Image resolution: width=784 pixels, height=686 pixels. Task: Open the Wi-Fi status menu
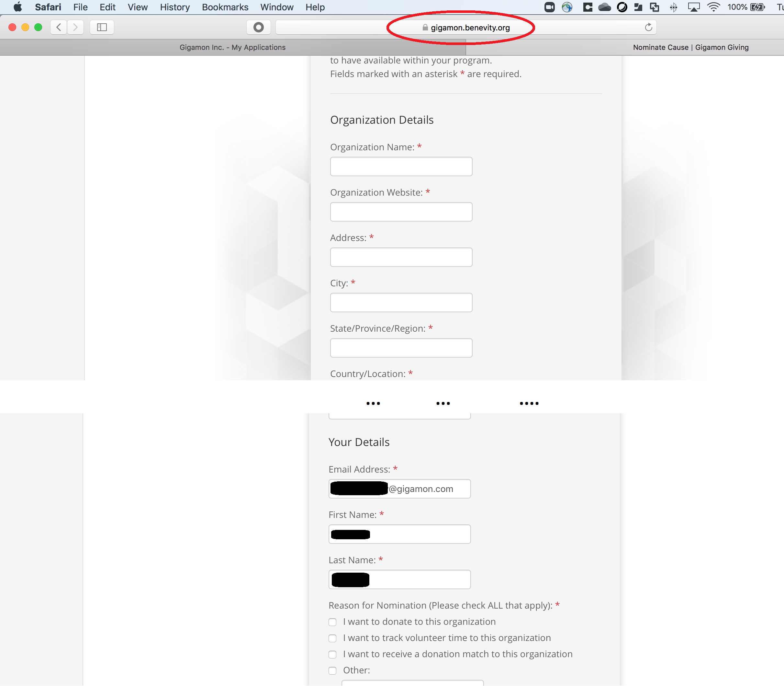[x=714, y=7]
